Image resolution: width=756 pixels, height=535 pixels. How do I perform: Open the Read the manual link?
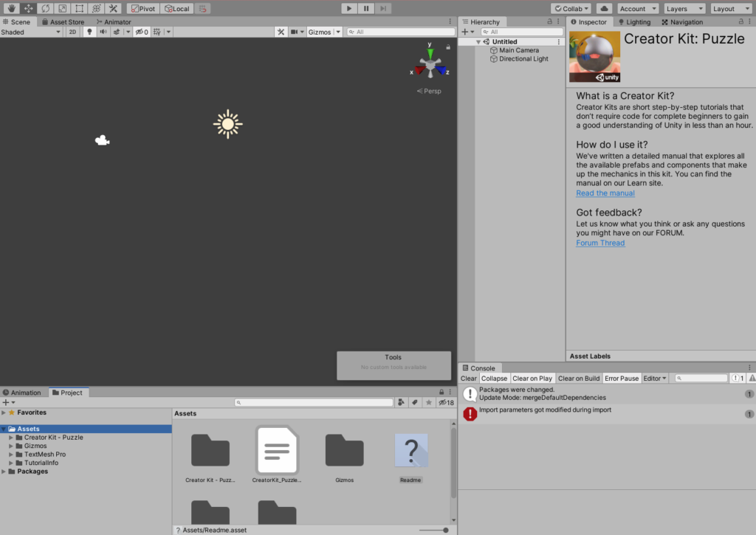click(605, 193)
